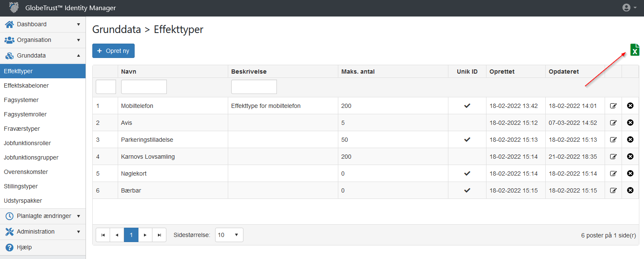
Task: Focus the ID number filter field
Action: tap(106, 87)
